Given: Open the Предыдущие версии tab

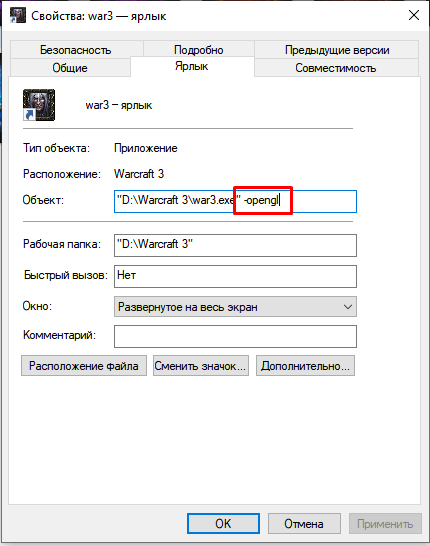Looking at the screenshot, I should pos(337,50).
